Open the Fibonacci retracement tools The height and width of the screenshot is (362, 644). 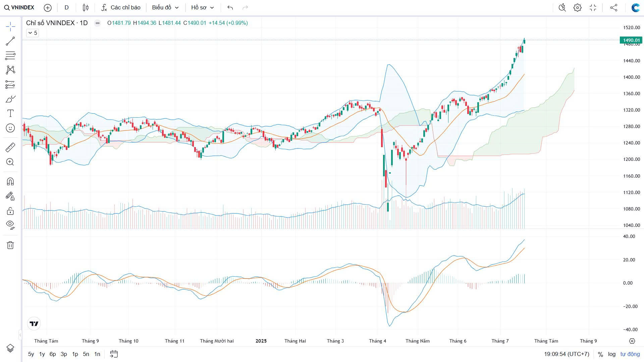(x=10, y=55)
